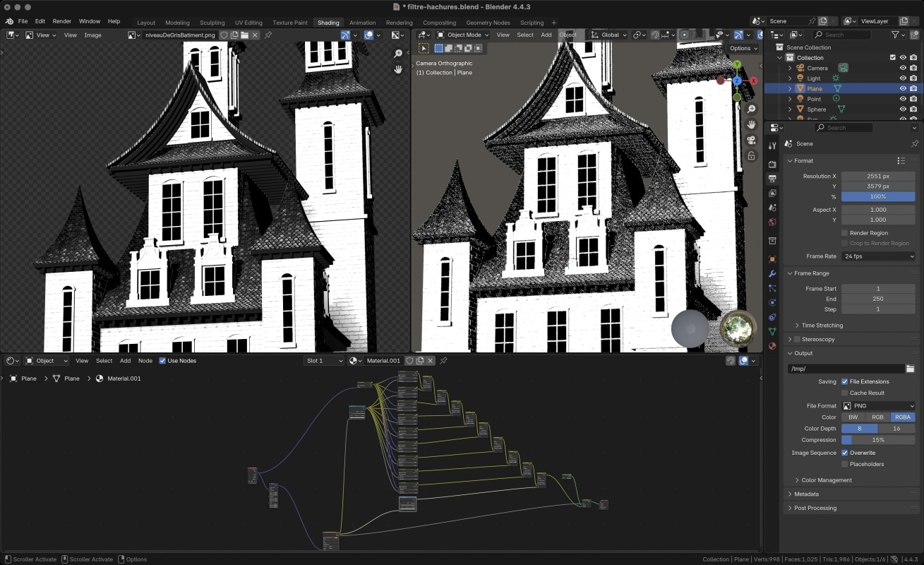Select BW color mode
Image resolution: width=924 pixels, height=565 pixels.
tap(853, 417)
